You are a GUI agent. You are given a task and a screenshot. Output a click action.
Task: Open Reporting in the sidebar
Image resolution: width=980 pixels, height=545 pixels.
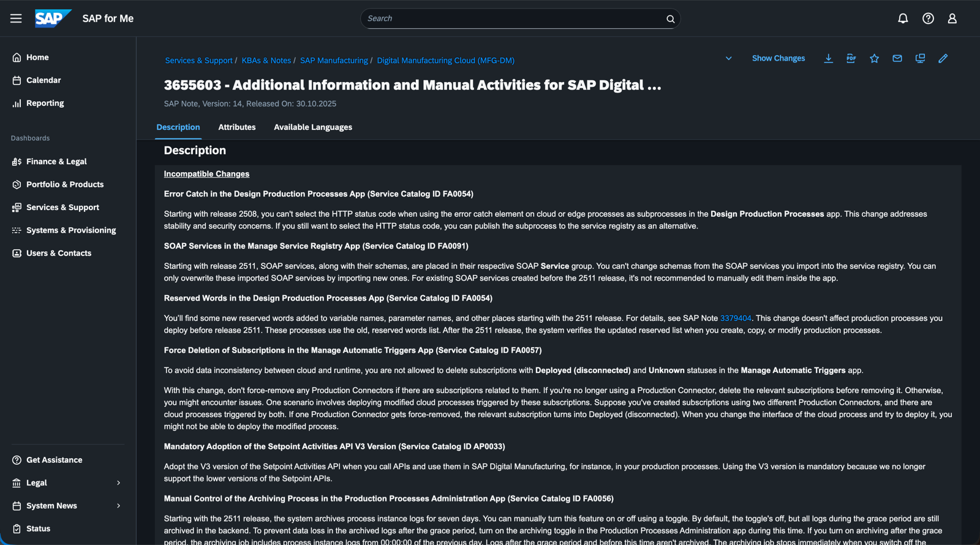[45, 103]
